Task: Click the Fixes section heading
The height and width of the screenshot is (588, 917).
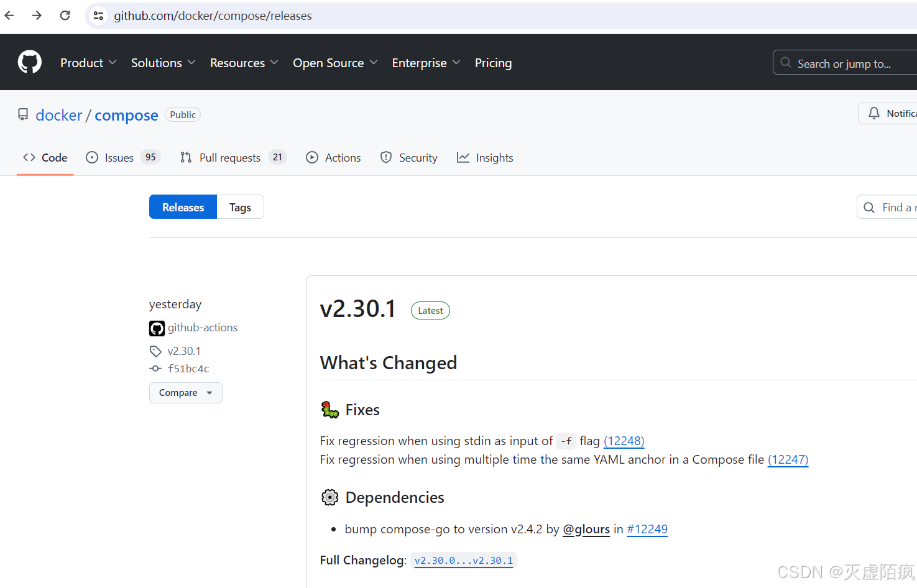Action: (x=362, y=410)
